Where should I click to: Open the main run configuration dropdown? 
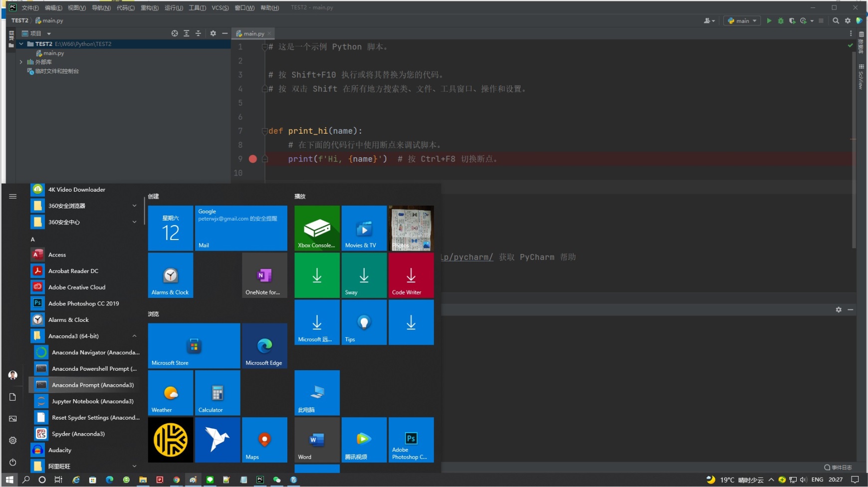[742, 20]
